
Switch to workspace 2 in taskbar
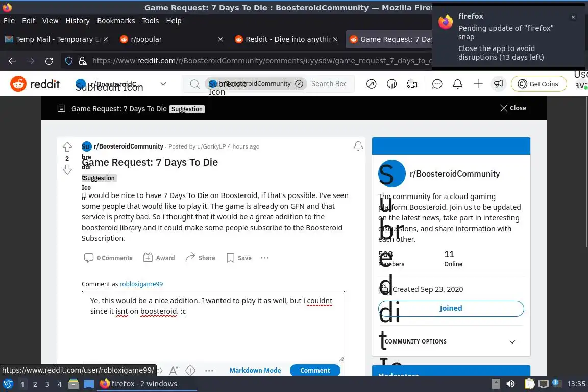pos(35,384)
